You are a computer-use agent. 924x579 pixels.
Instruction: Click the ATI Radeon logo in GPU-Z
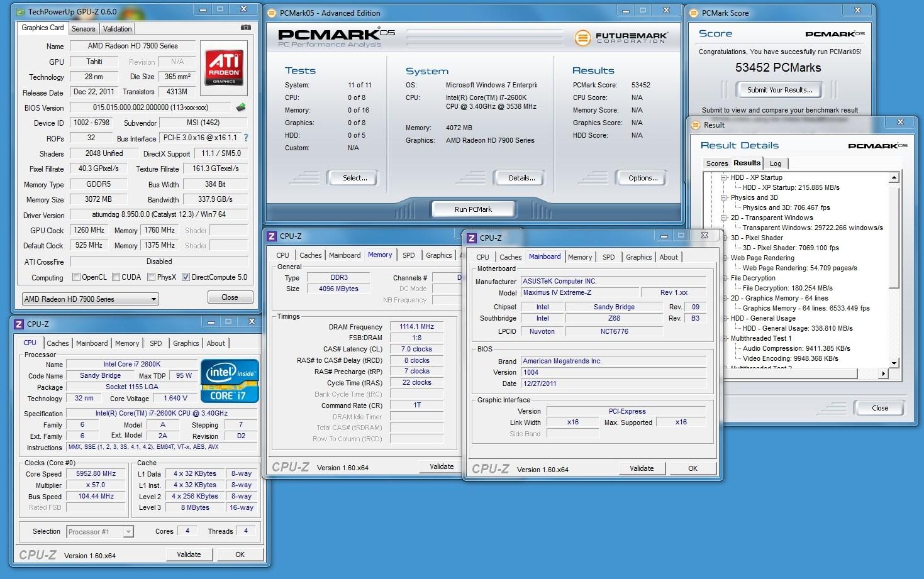click(224, 68)
